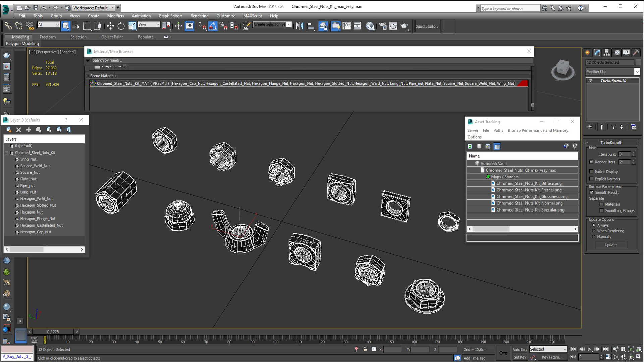Pick the Select and Rotate tool
Image resolution: width=644 pixels, height=362 pixels.
pyautogui.click(x=121, y=26)
